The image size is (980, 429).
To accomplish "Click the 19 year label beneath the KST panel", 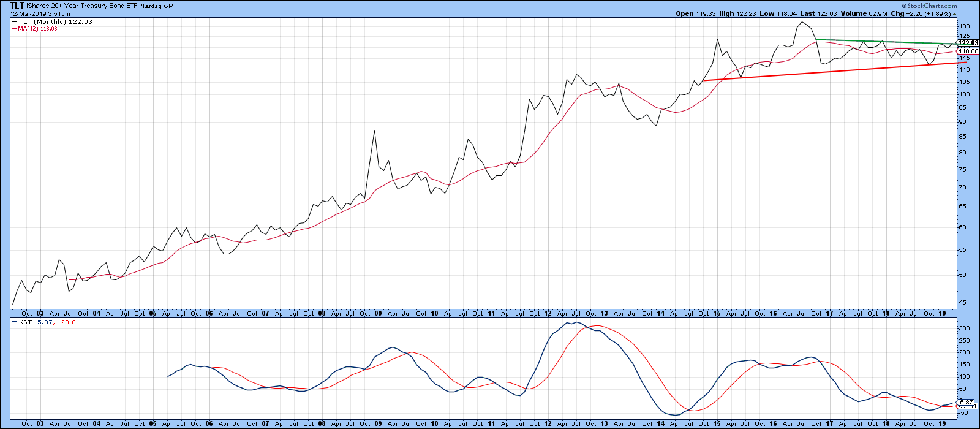I will tap(943, 423).
